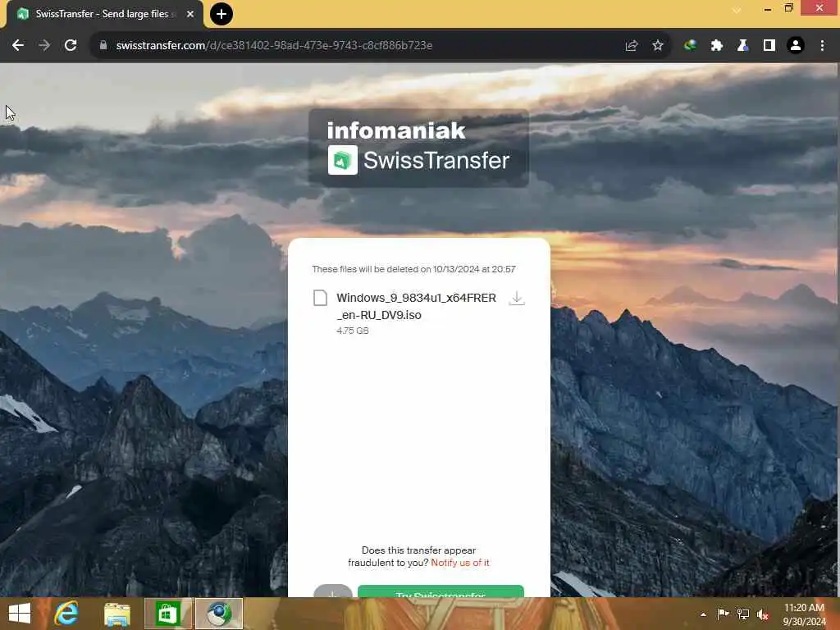Screen dimensions: 840x630
Task: Click the muted speaker volume icon
Action: point(763,614)
